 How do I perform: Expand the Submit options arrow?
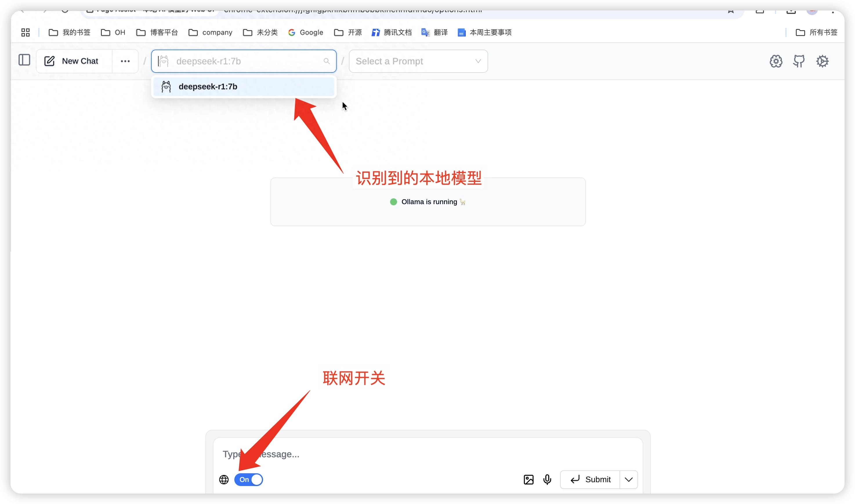click(x=628, y=480)
